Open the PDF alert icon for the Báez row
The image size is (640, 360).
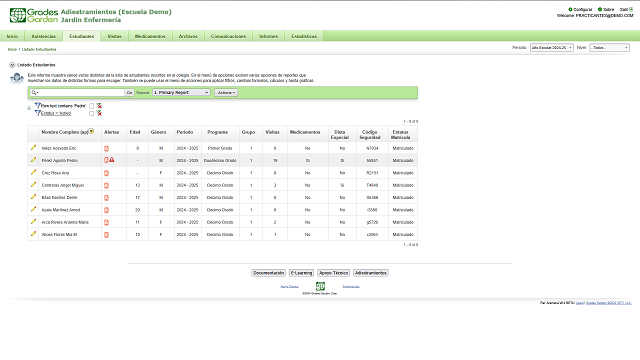point(106,198)
